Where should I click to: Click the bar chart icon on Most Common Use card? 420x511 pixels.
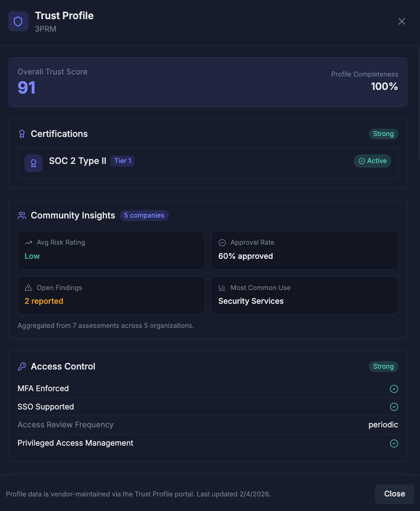(222, 288)
